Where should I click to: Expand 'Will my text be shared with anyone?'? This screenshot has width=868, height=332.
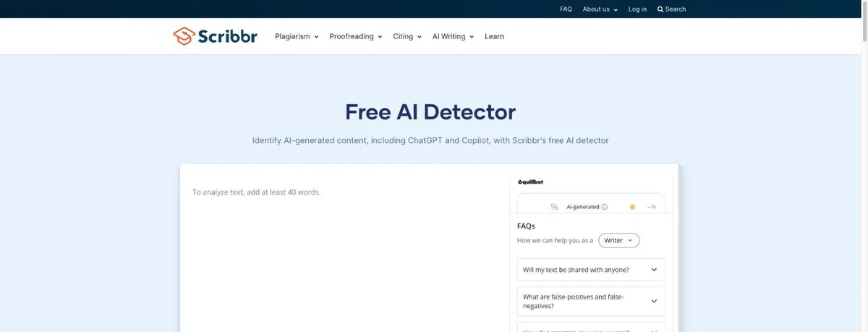[x=591, y=270]
